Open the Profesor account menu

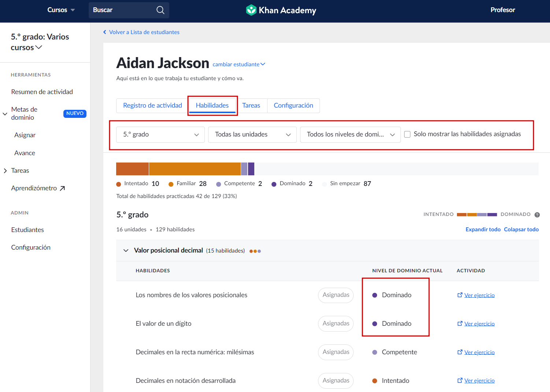[x=503, y=10]
